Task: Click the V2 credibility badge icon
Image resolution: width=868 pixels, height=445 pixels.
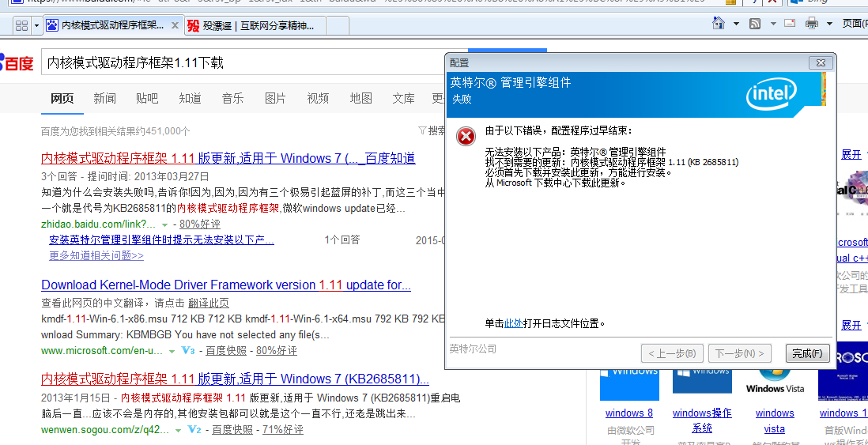Action: (194, 430)
